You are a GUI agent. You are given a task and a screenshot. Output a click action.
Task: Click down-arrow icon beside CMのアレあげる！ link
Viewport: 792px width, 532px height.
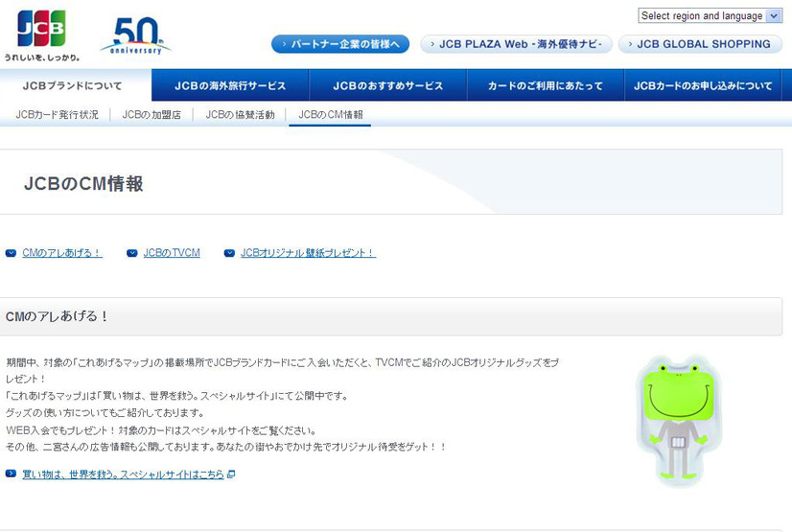[x=11, y=253]
